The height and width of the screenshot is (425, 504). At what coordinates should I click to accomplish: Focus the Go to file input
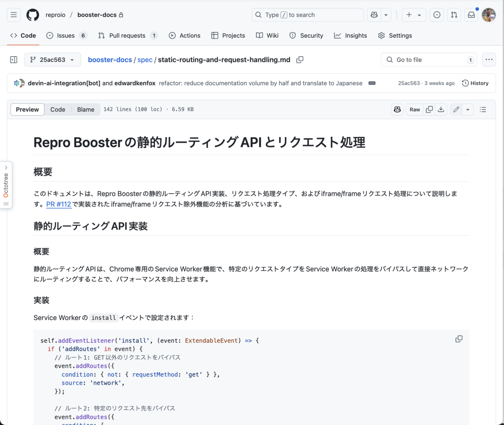(x=429, y=60)
